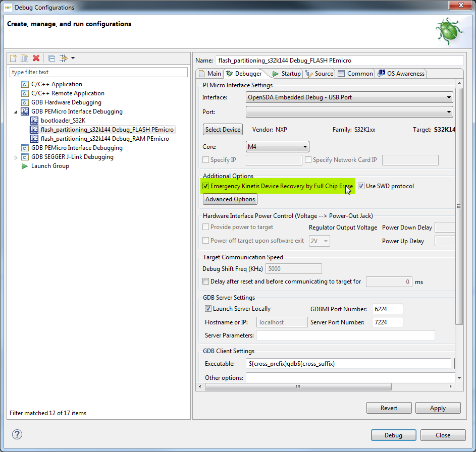Toggle Provide power to target checkbox
The height and width of the screenshot is (452, 476).
coord(206,227)
